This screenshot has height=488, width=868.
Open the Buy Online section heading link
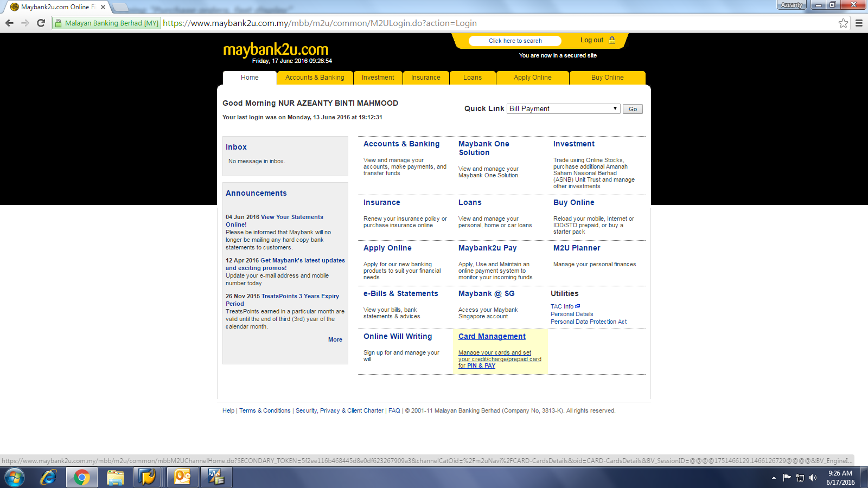574,202
